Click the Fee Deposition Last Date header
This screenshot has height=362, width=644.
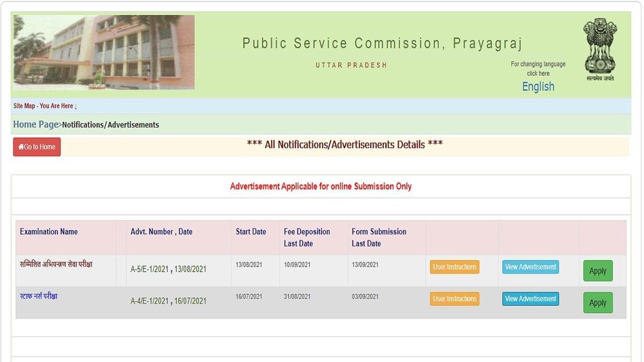coord(307,237)
